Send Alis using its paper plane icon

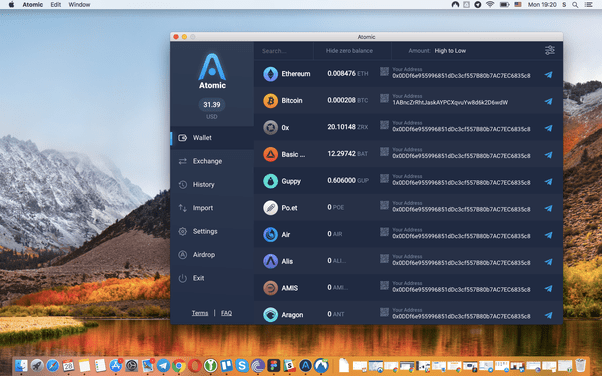click(x=549, y=262)
